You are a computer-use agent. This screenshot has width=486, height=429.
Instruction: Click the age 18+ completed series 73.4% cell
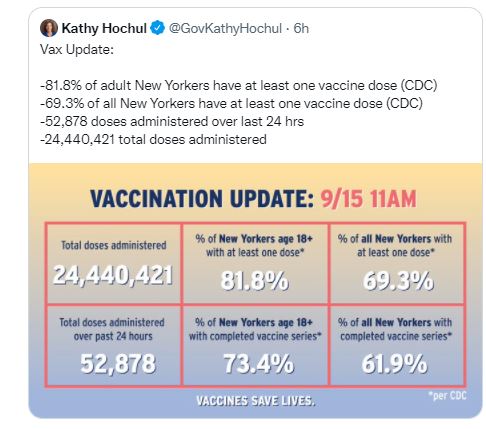[255, 345]
